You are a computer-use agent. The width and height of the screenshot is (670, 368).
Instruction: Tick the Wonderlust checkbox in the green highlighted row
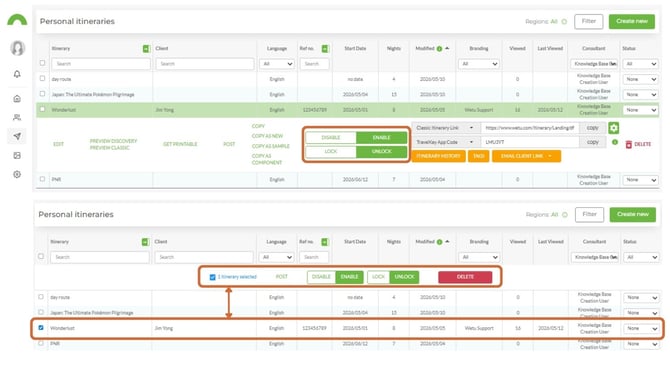[x=42, y=109]
